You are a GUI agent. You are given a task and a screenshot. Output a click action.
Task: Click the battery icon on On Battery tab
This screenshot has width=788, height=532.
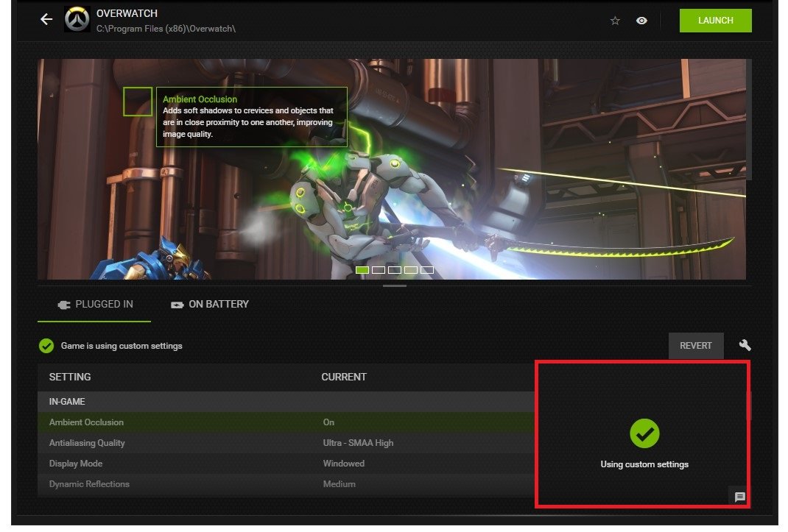(177, 305)
